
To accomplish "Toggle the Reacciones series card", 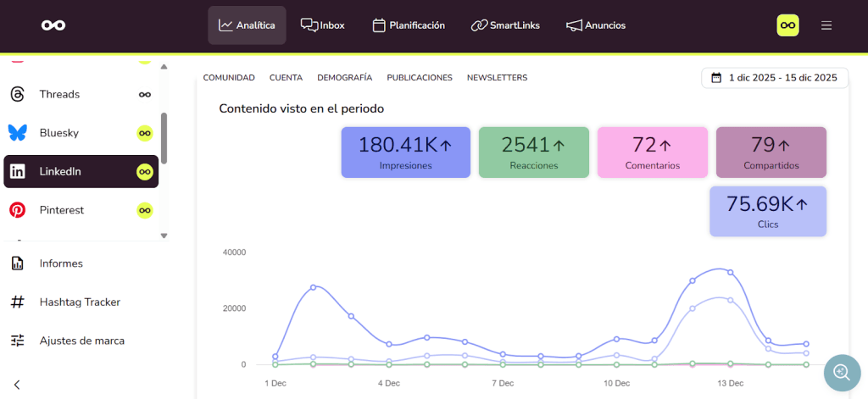I will pos(533,152).
